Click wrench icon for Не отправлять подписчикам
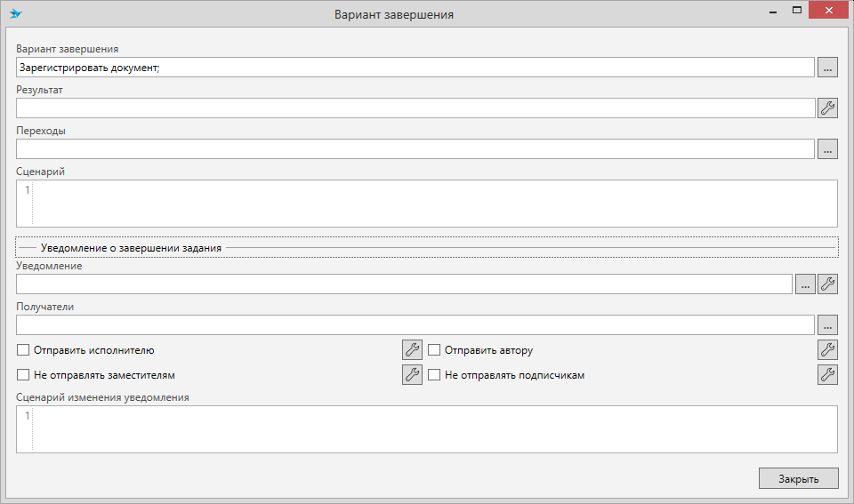Viewport: 854px width, 504px height. click(x=827, y=375)
